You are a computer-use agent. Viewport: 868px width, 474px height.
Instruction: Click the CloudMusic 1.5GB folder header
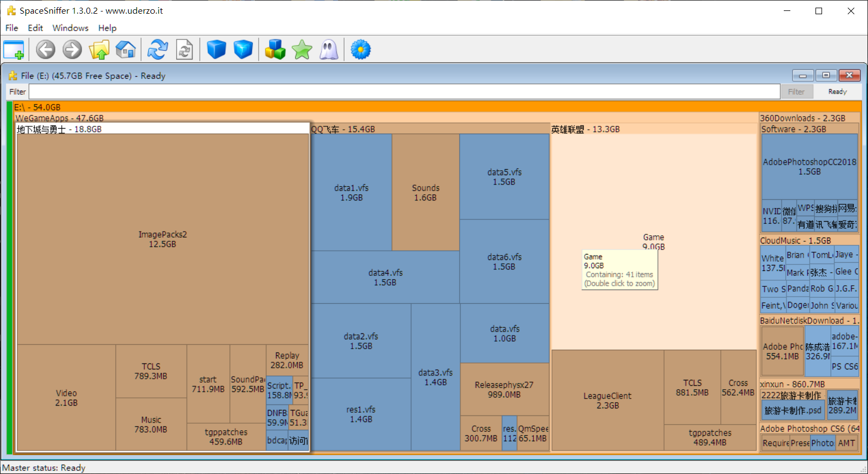809,240
